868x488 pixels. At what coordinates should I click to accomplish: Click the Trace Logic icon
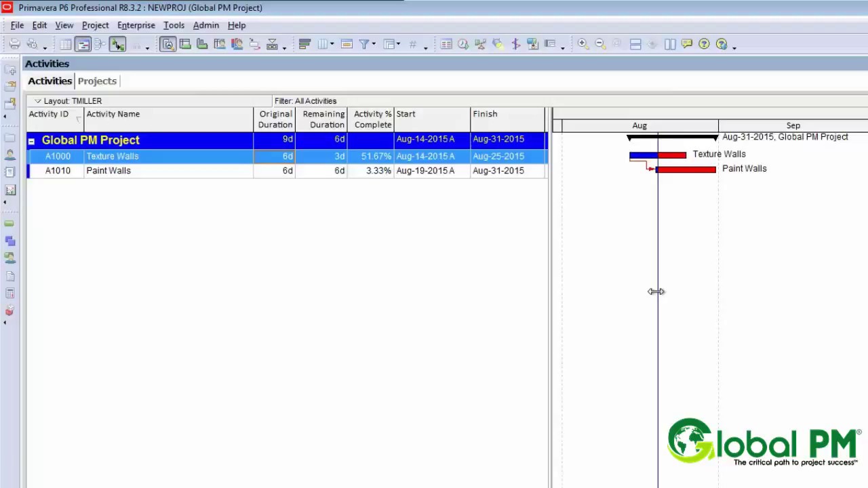click(x=254, y=44)
